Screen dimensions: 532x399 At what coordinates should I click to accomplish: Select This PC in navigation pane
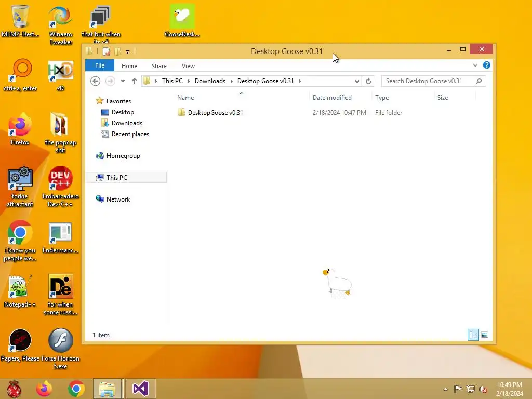click(126, 178)
